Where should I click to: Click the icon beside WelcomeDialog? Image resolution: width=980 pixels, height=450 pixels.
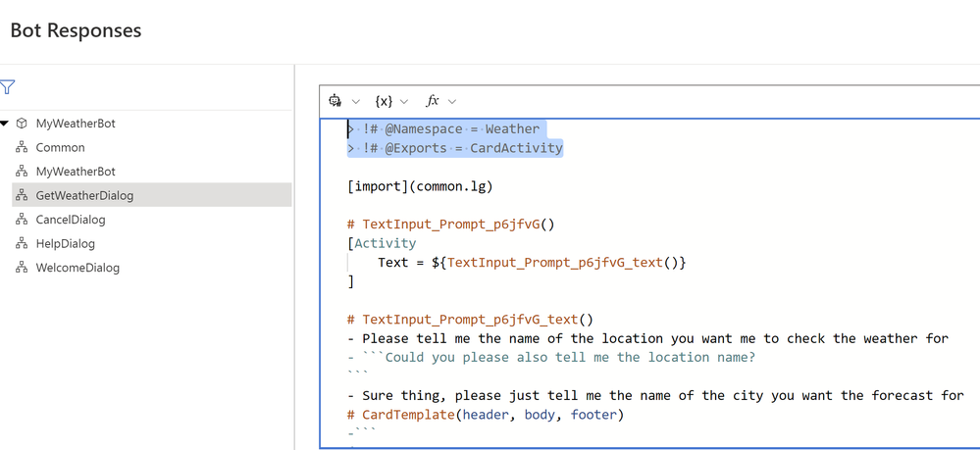(x=22, y=268)
